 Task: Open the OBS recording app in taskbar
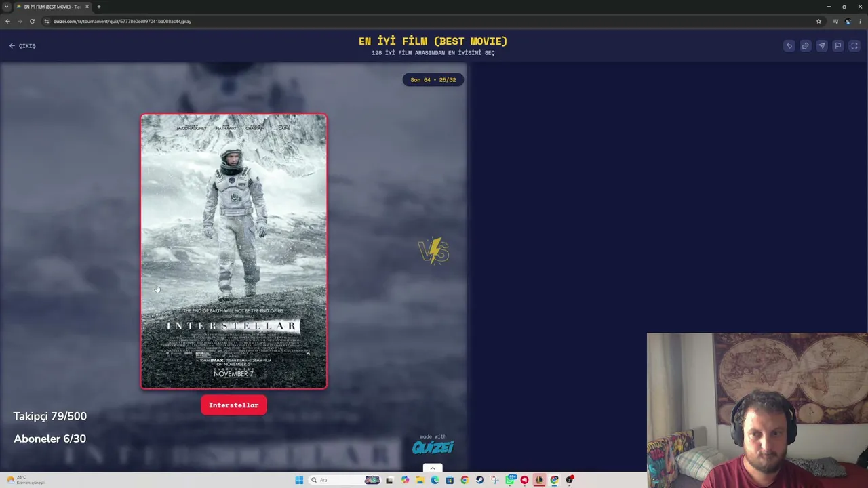click(570, 480)
